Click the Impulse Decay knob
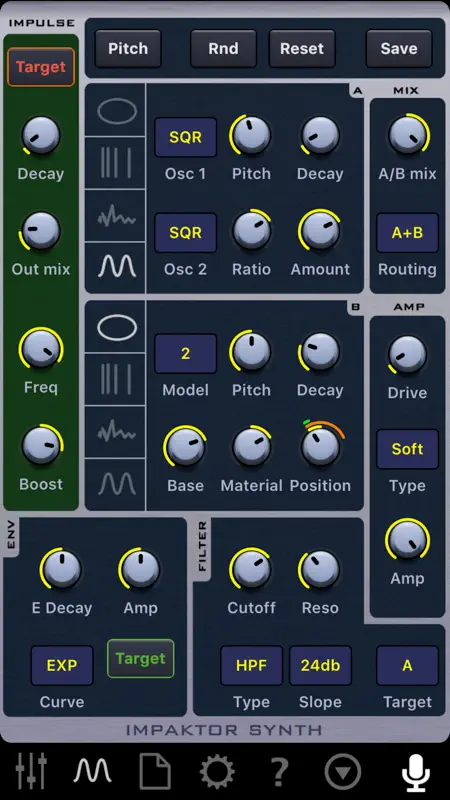This screenshot has height=800, width=450. click(x=41, y=135)
